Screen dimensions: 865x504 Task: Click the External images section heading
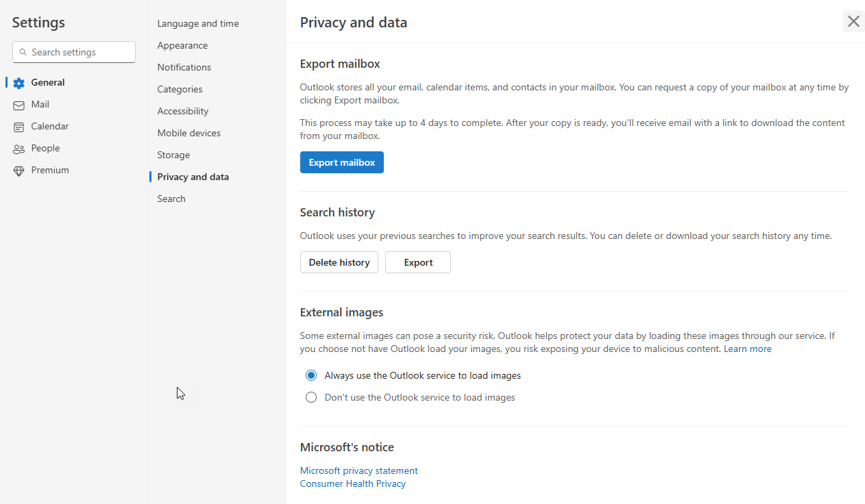click(x=341, y=312)
